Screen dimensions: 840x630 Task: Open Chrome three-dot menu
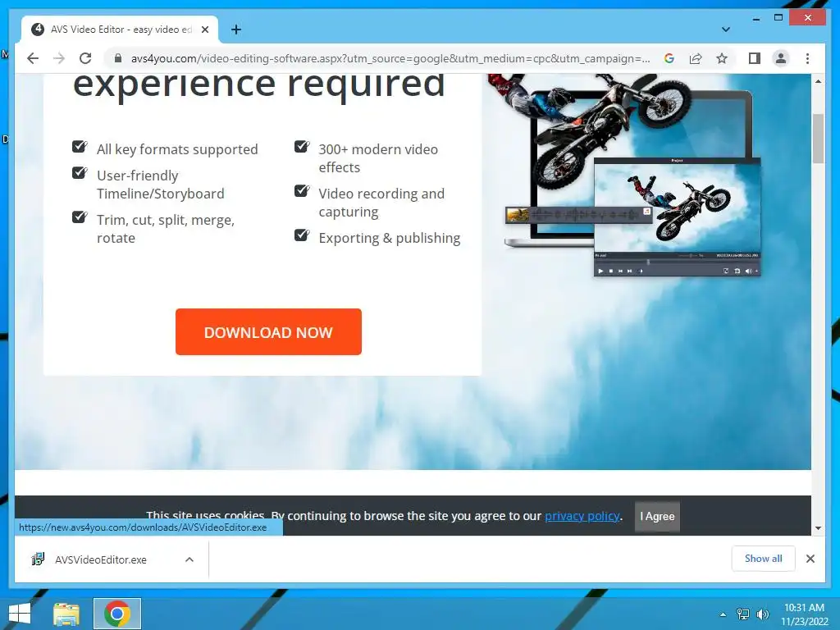coord(807,58)
